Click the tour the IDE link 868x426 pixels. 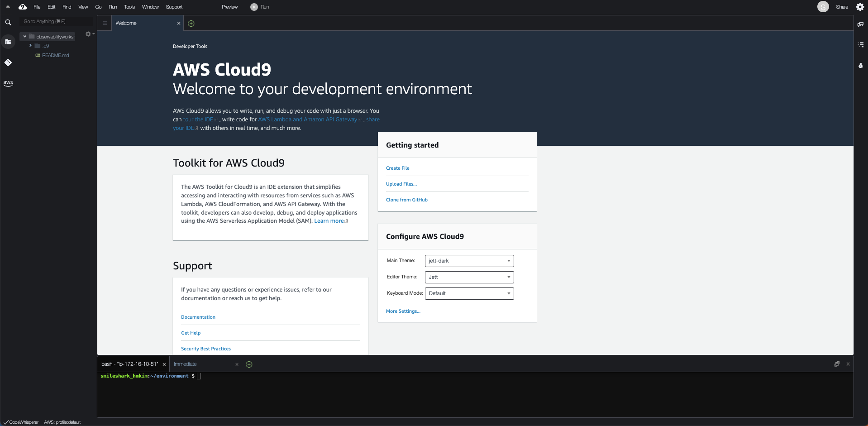200,120
